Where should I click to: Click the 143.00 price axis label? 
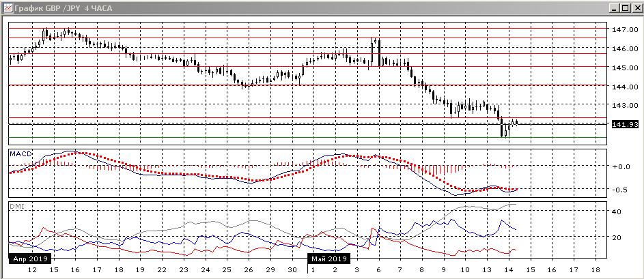coord(624,106)
